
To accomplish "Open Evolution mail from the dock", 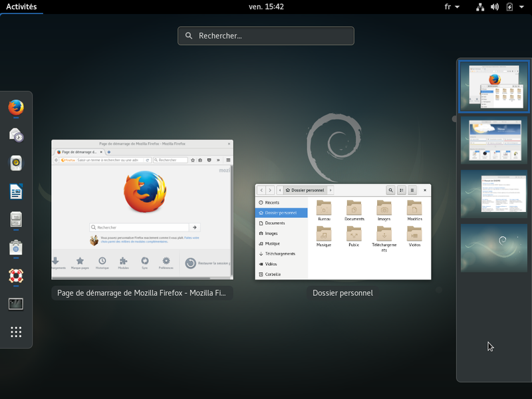I will 16,135.
